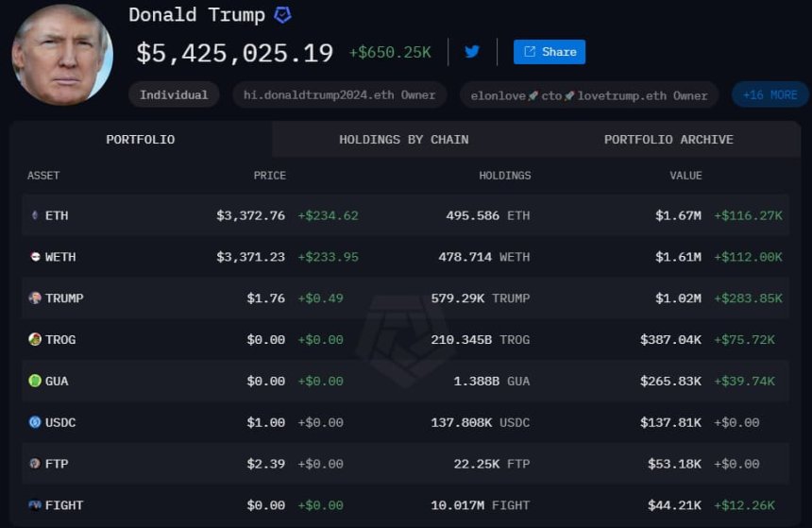Screen dimensions: 812x528
Task: Click the TRUMP token icon
Action: pyautogui.click(x=36, y=298)
